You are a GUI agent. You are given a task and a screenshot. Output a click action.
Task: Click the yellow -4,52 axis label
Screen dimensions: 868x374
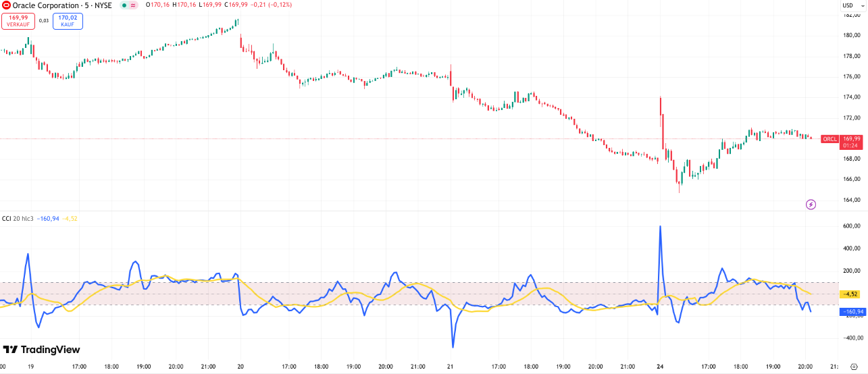click(850, 294)
